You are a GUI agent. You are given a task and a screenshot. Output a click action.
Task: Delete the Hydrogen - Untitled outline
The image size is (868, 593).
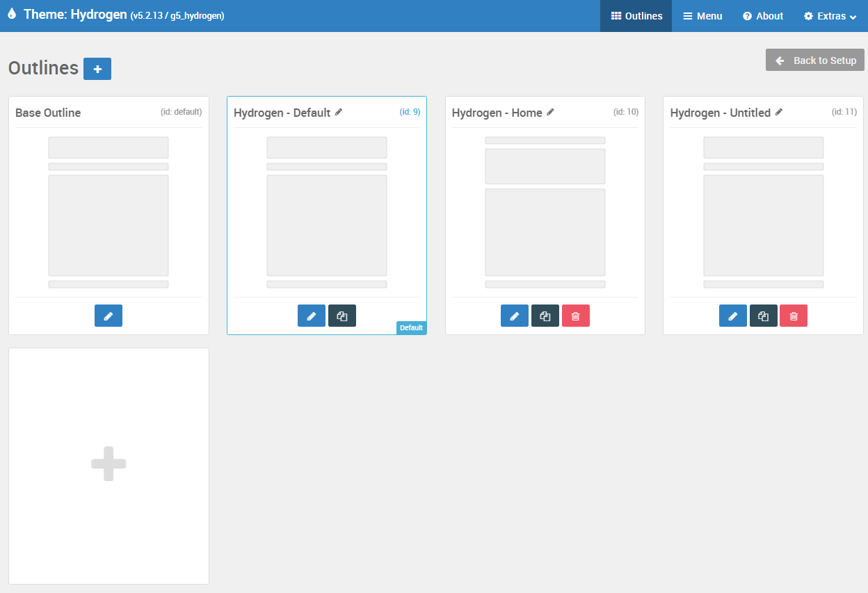[x=794, y=316]
